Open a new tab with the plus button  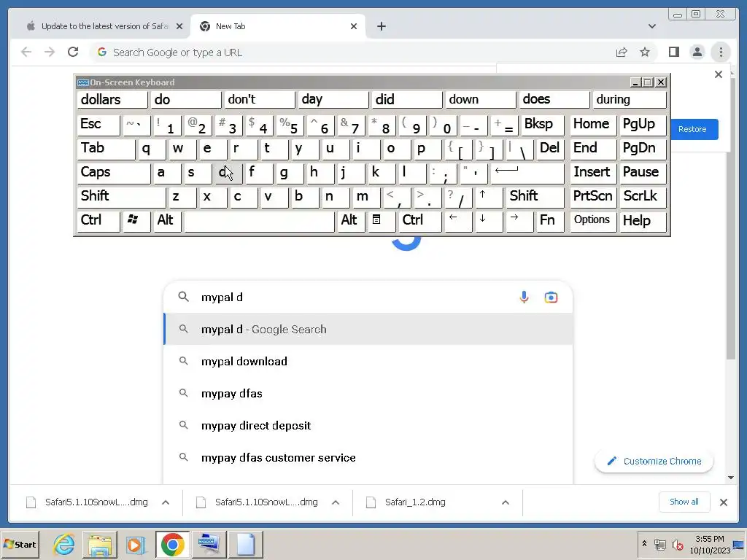(x=381, y=26)
